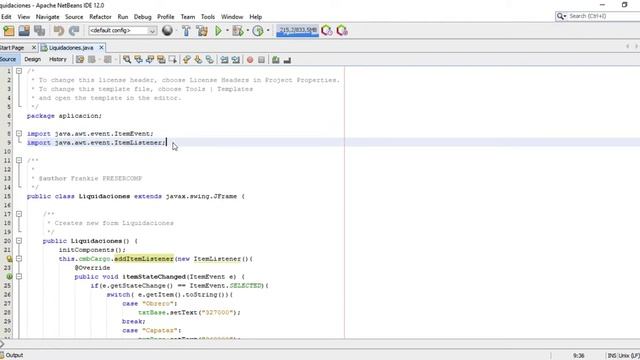Collapse Liquidaciones constructor fold at line 20
This screenshot has height=360, width=640.
[x=19, y=241]
